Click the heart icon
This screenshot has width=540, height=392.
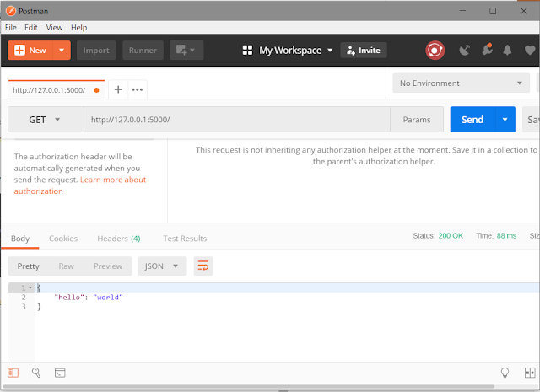point(530,51)
